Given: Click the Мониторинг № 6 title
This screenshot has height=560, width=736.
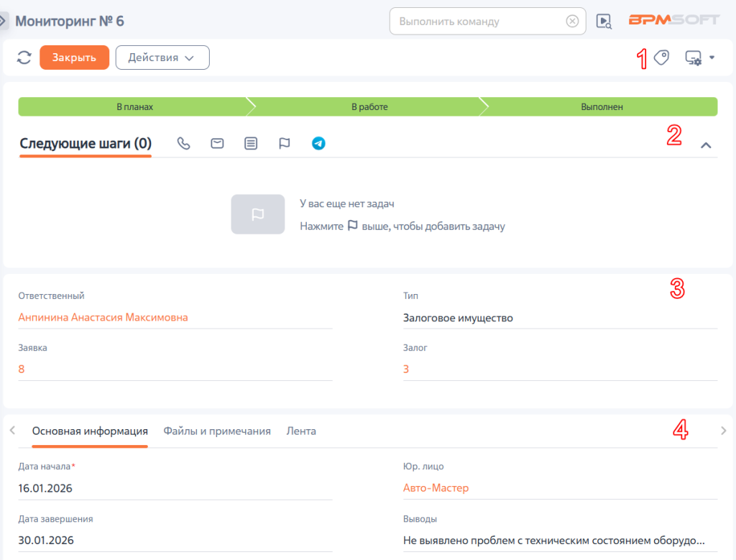Looking at the screenshot, I should tap(70, 21).
